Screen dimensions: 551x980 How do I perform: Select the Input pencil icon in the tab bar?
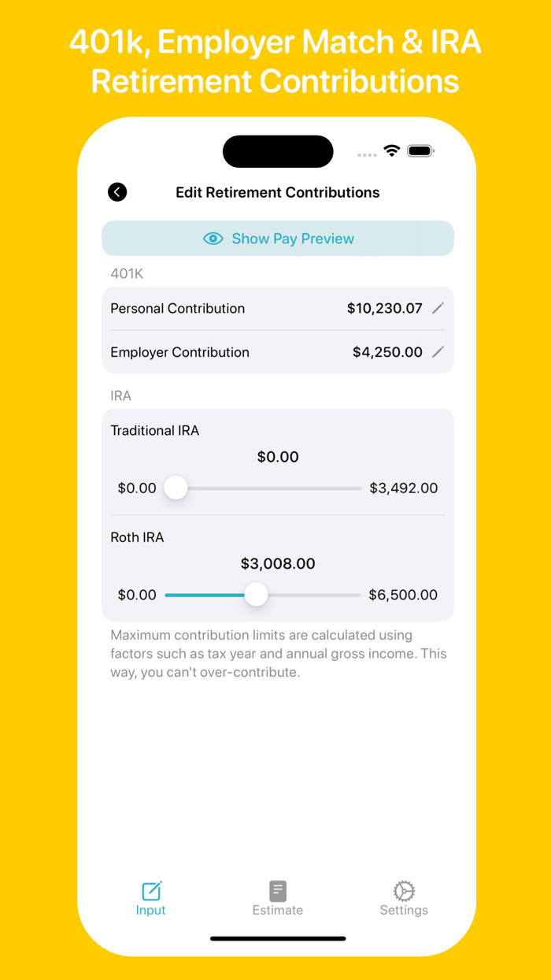pos(150,889)
